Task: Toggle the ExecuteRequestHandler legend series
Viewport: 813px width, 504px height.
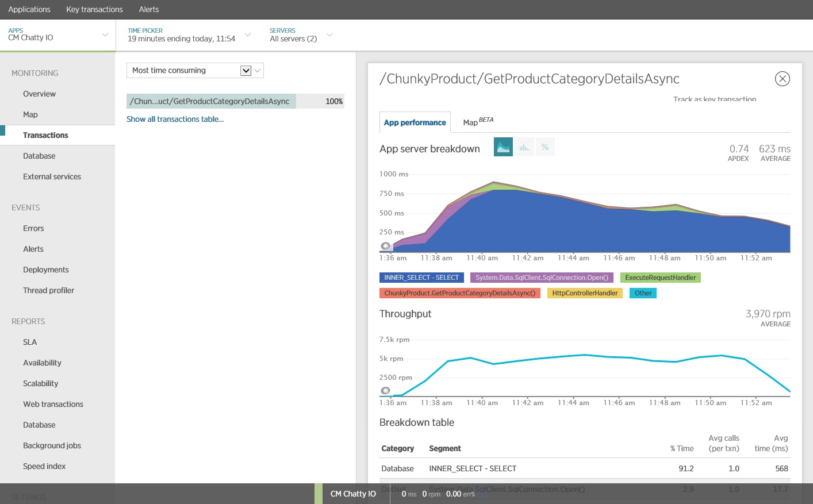Action: coord(660,278)
